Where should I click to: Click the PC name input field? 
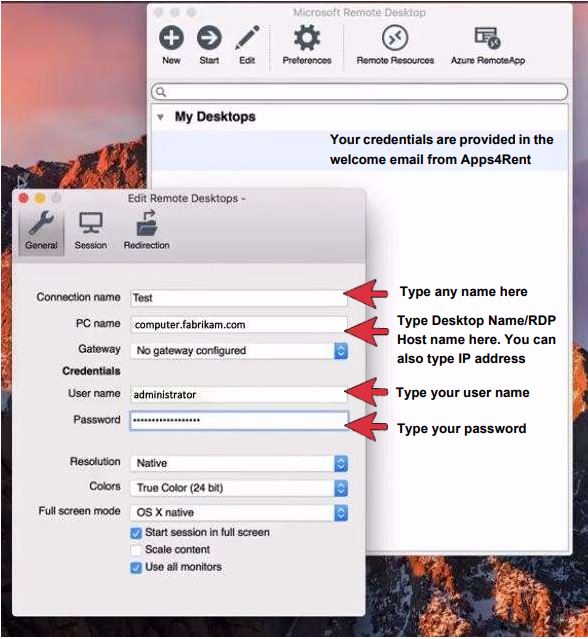pos(239,325)
